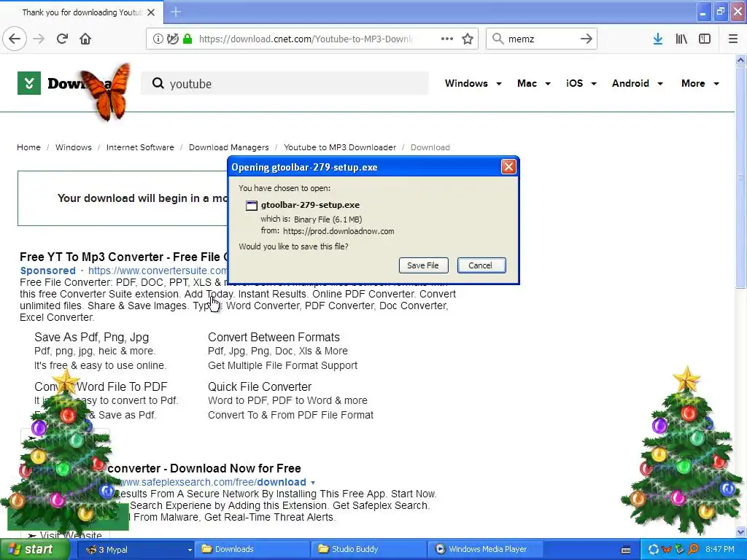Open Free YT To Mp3 Converter ad title
This screenshot has width=747, height=560.
[x=123, y=257]
